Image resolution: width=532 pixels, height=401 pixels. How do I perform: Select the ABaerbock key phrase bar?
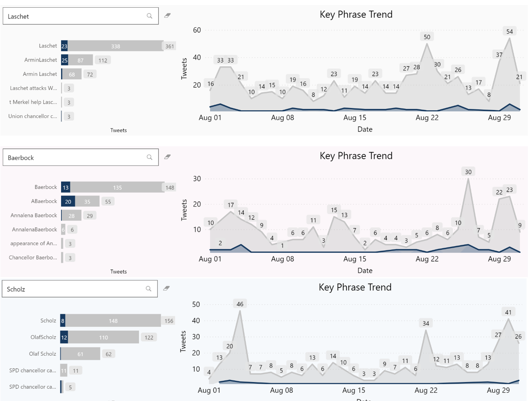click(80, 201)
